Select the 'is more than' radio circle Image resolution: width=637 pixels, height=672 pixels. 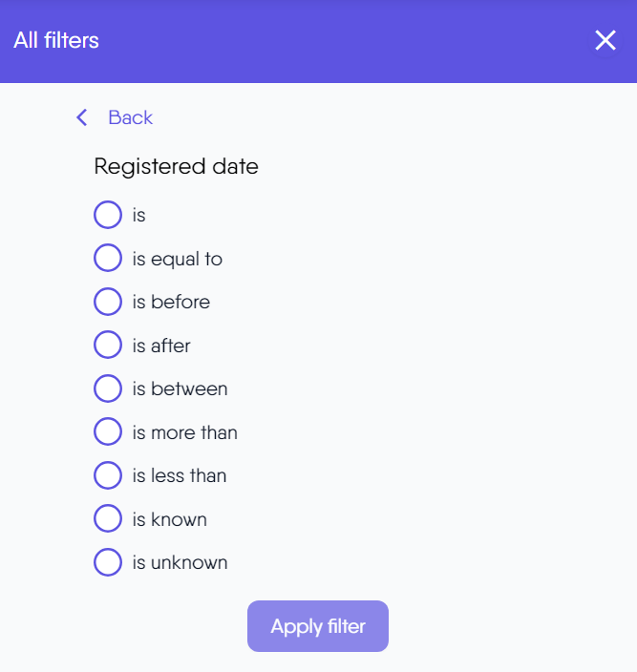pos(108,431)
